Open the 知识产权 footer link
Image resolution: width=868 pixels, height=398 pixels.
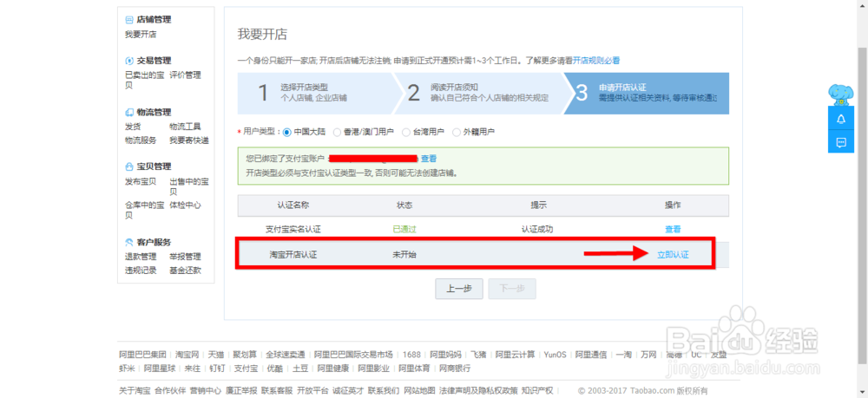coord(537,390)
